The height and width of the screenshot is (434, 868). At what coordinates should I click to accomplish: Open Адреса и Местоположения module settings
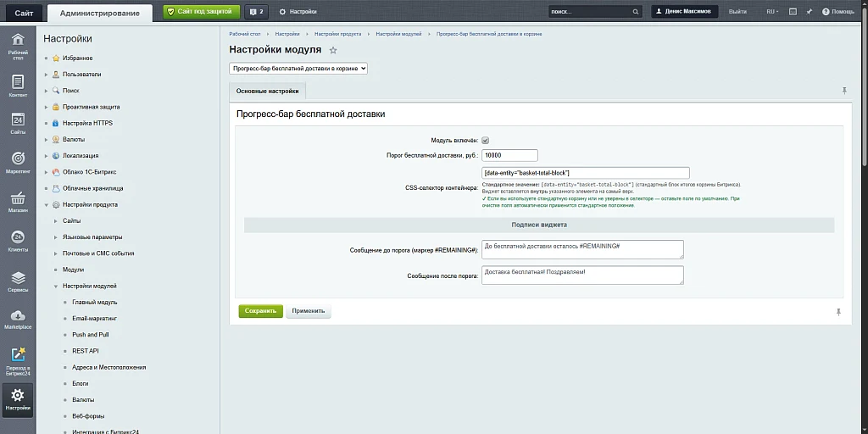tap(109, 368)
